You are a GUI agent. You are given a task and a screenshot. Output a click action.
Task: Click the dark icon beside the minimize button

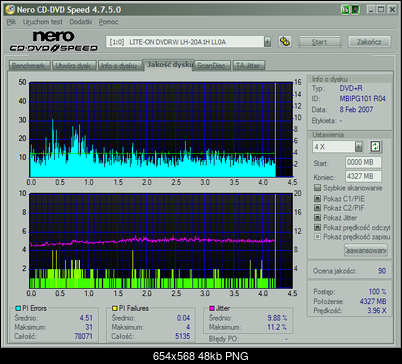[355, 10]
